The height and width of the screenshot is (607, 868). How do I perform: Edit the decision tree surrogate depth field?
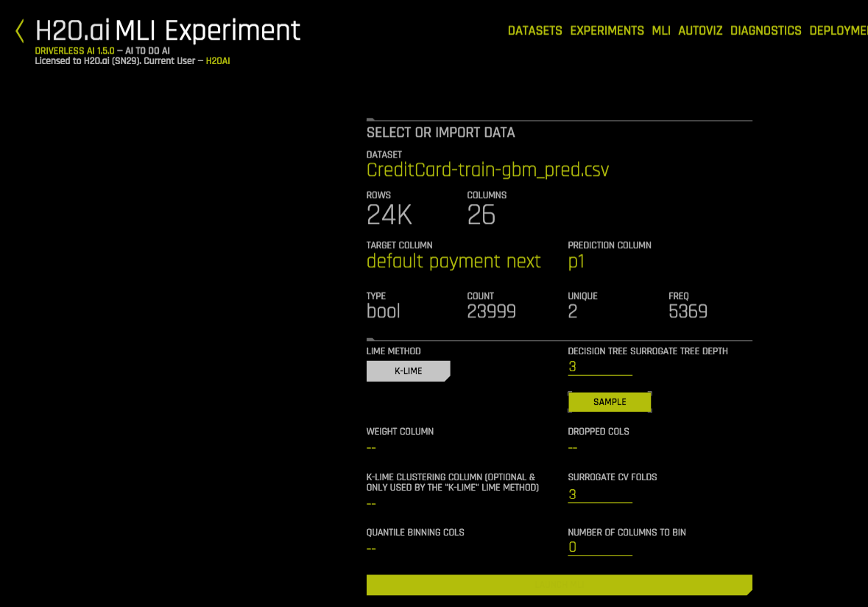coord(599,367)
